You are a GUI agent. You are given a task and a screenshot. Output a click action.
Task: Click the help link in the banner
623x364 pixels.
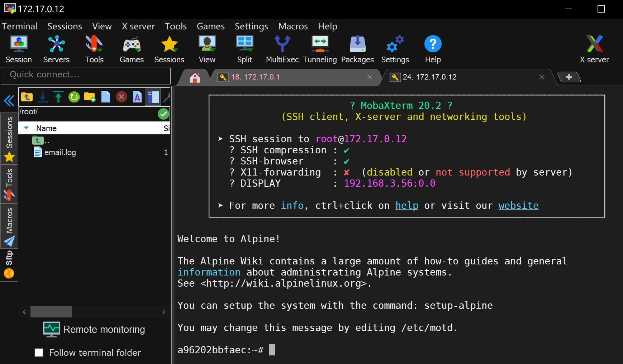[x=407, y=206]
